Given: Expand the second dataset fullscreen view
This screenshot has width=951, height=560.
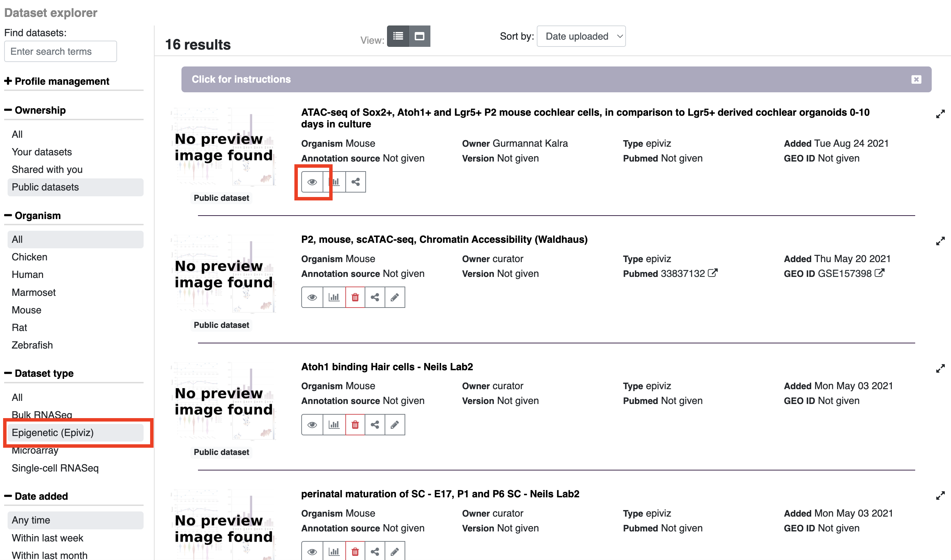Looking at the screenshot, I should click(940, 241).
